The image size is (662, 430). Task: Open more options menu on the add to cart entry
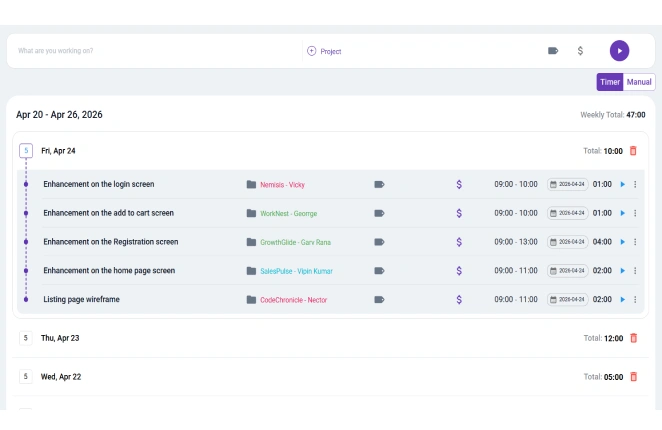tap(635, 213)
